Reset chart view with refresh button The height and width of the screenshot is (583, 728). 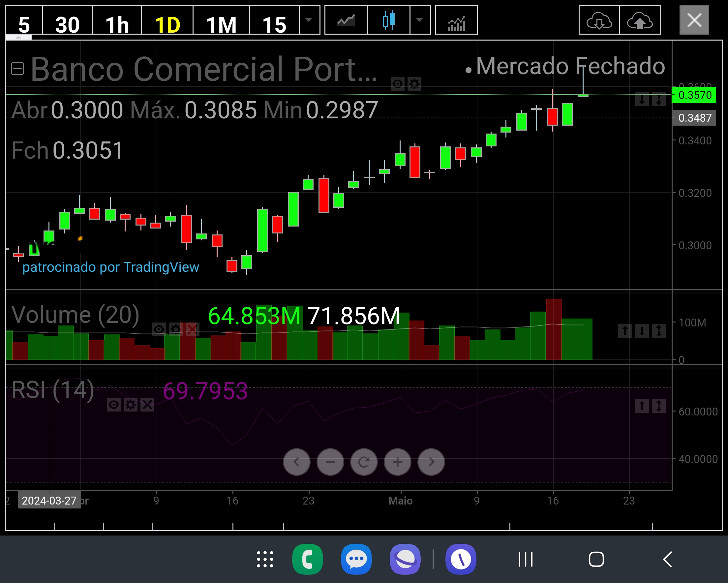(x=364, y=462)
